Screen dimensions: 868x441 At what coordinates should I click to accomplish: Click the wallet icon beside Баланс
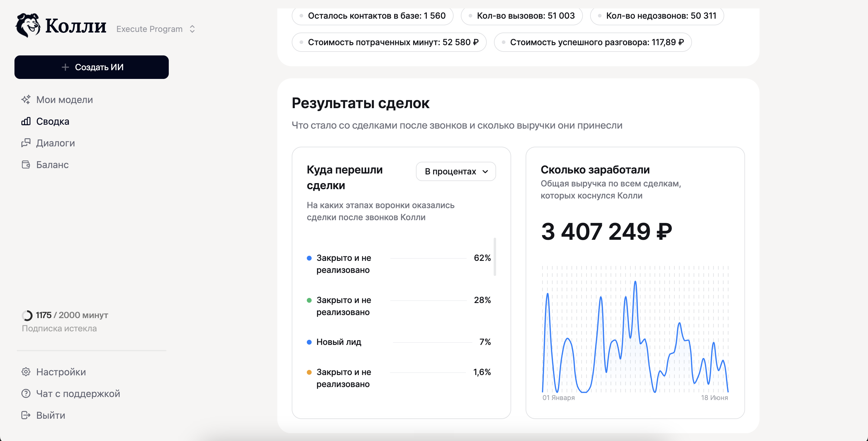(26, 165)
